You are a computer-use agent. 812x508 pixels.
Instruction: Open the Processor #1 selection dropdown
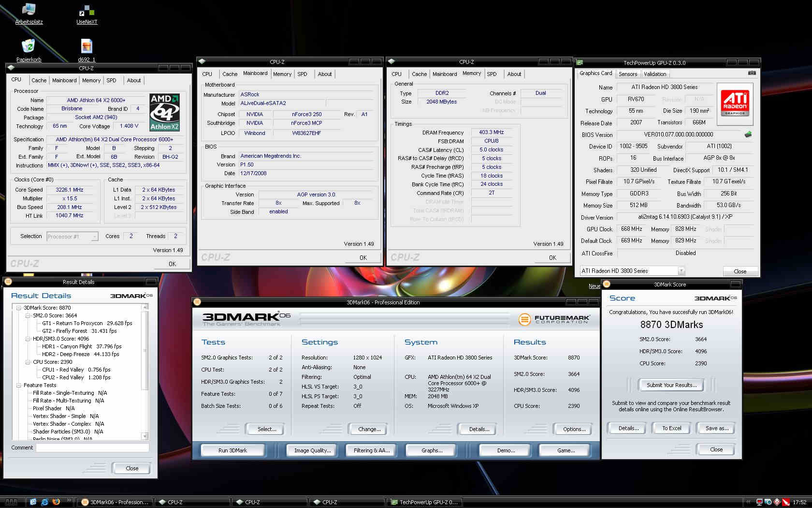click(94, 237)
